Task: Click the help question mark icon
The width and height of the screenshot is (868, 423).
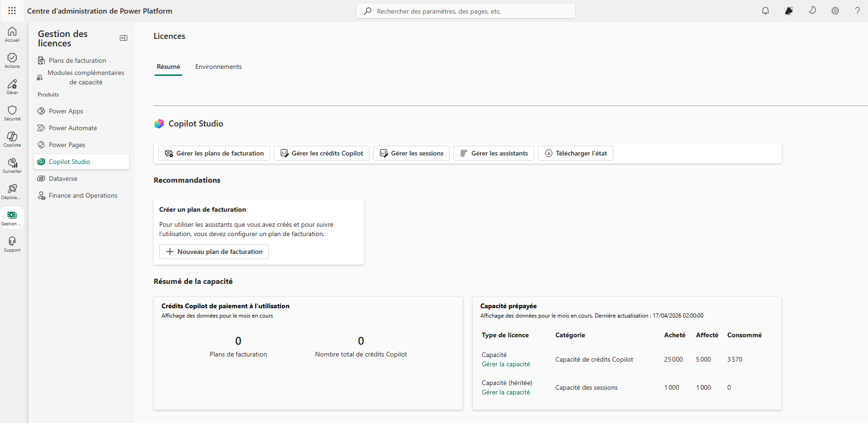Action: [857, 11]
